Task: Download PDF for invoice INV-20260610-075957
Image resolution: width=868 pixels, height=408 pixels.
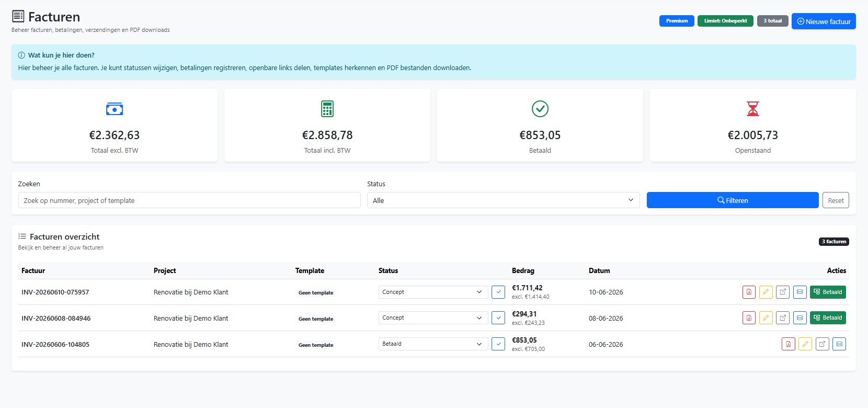Action: [x=749, y=292]
